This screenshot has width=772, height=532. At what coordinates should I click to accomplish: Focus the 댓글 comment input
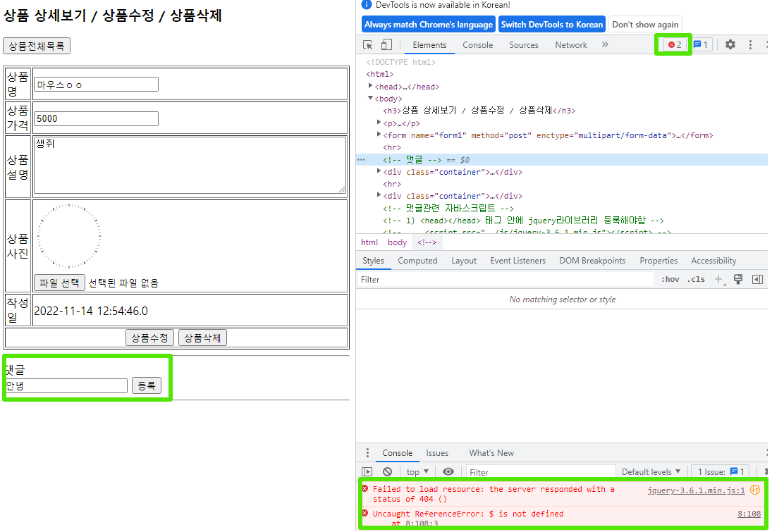(66, 385)
